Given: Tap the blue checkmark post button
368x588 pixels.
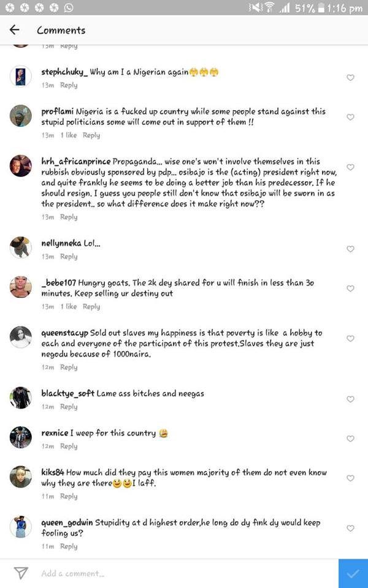Looking at the screenshot, I should point(353,574).
